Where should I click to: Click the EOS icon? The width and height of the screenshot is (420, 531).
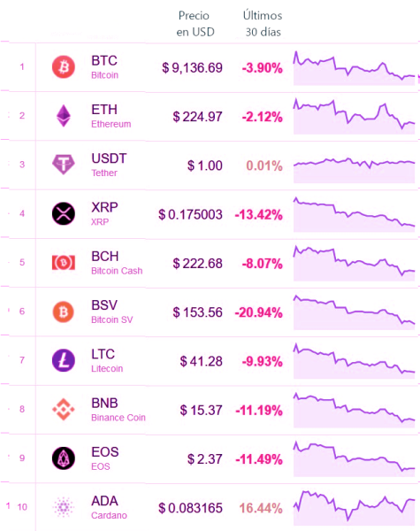pyautogui.click(x=64, y=458)
